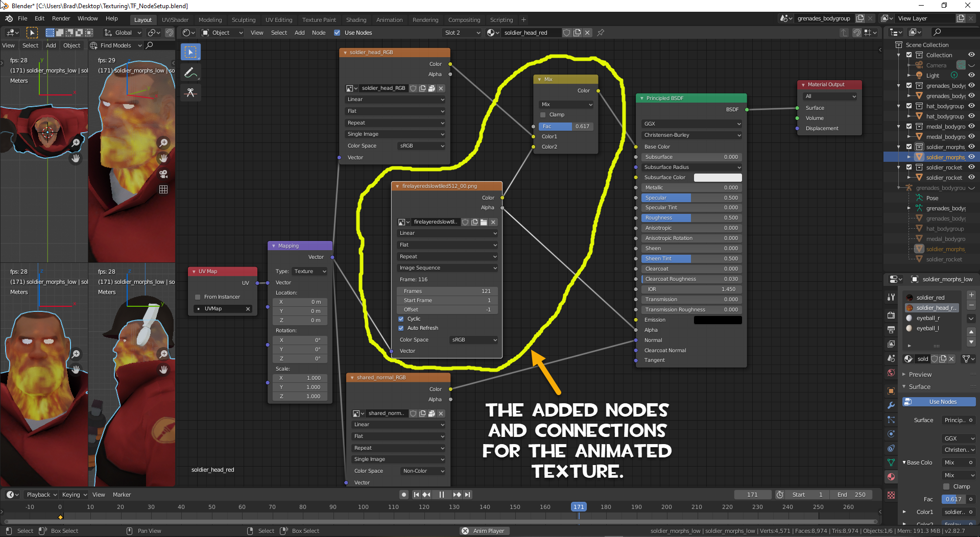Open Material properties tab icon
Screen dimensions: 980x537
coord(891,477)
